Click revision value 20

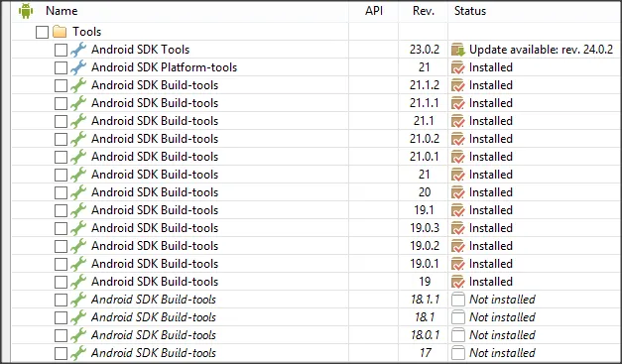pos(425,192)
